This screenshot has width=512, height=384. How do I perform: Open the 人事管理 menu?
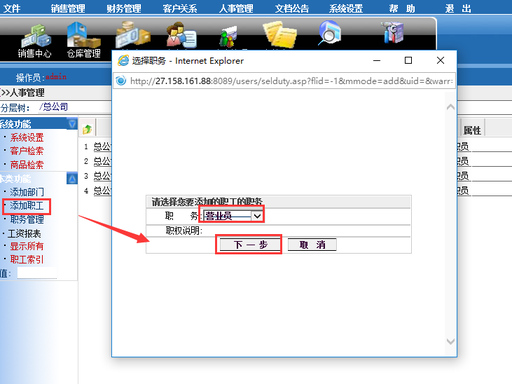pos(236,8)
